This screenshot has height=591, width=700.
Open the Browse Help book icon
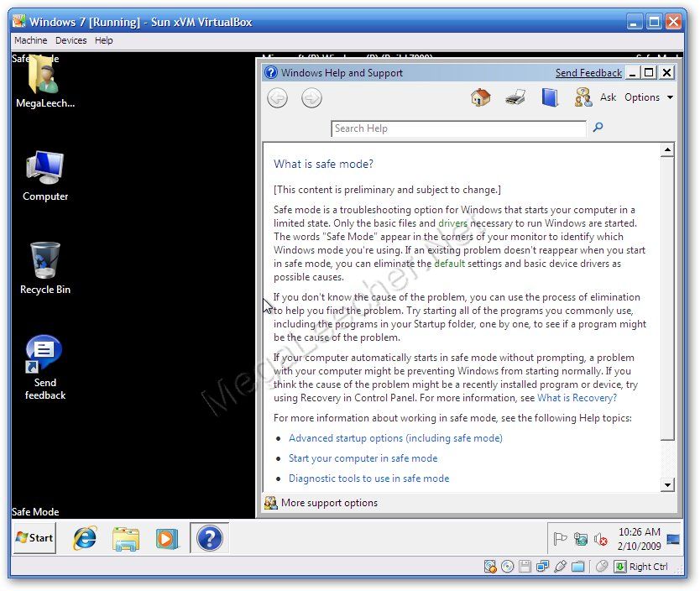(550, 97)
